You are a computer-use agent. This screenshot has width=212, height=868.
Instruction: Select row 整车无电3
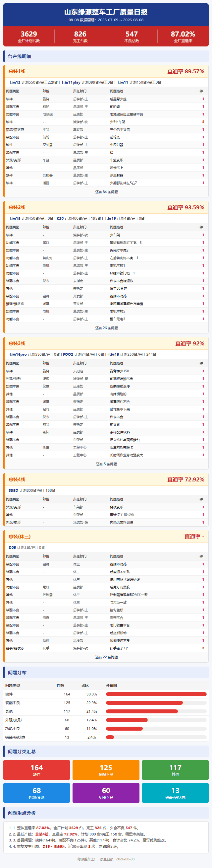[x=106, y=319]
